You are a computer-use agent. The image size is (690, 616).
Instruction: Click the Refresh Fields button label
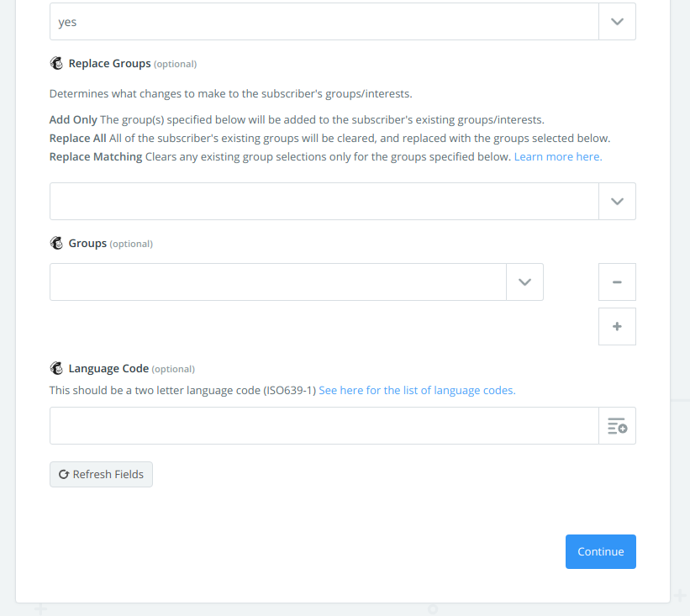click(x=108, y=474)
